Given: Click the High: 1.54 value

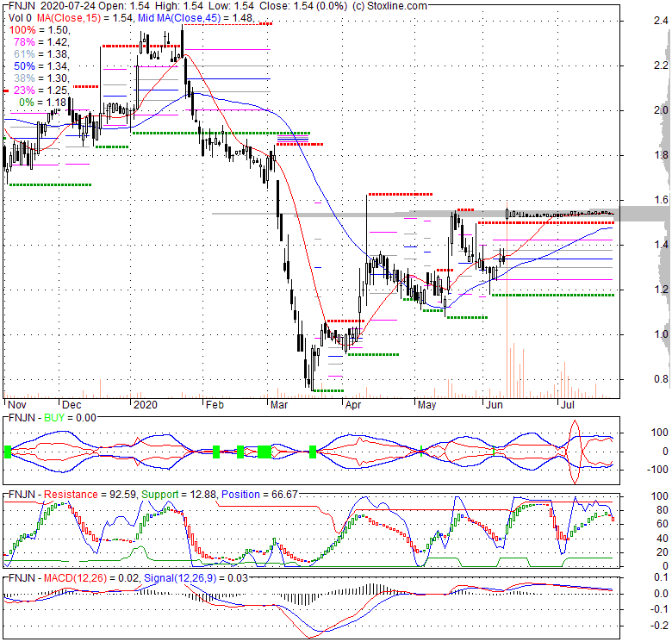Looking at the screenshot, I should (x=181, y=6).
